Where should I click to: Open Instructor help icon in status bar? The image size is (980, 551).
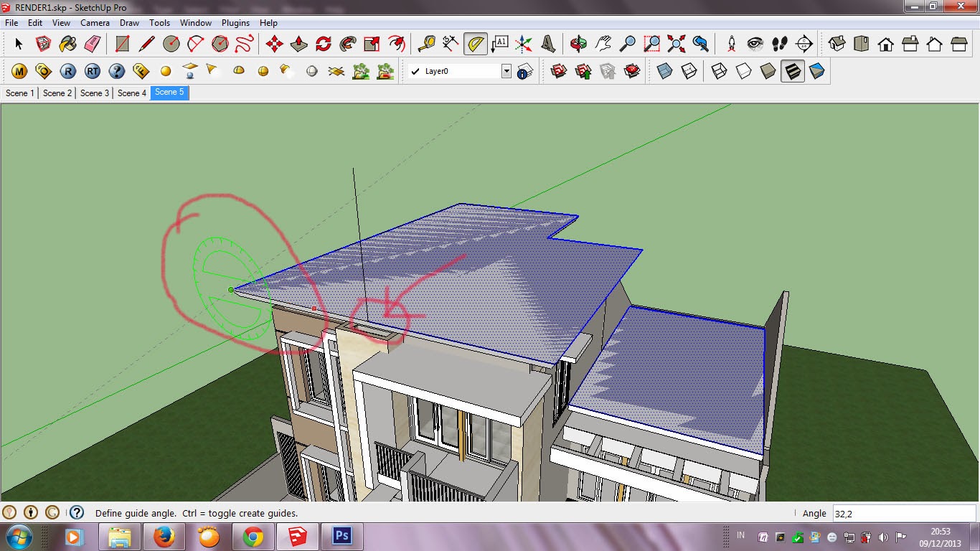coord(77,512)
